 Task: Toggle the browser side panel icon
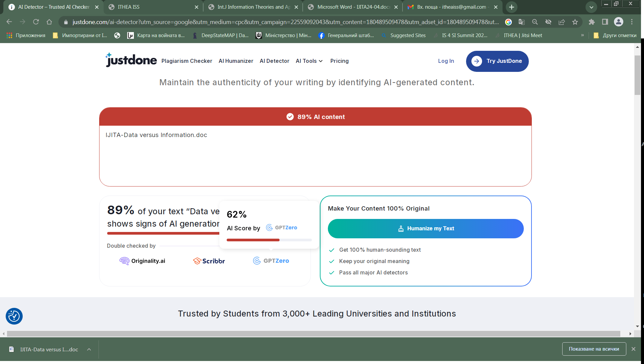tap(605, 22)
